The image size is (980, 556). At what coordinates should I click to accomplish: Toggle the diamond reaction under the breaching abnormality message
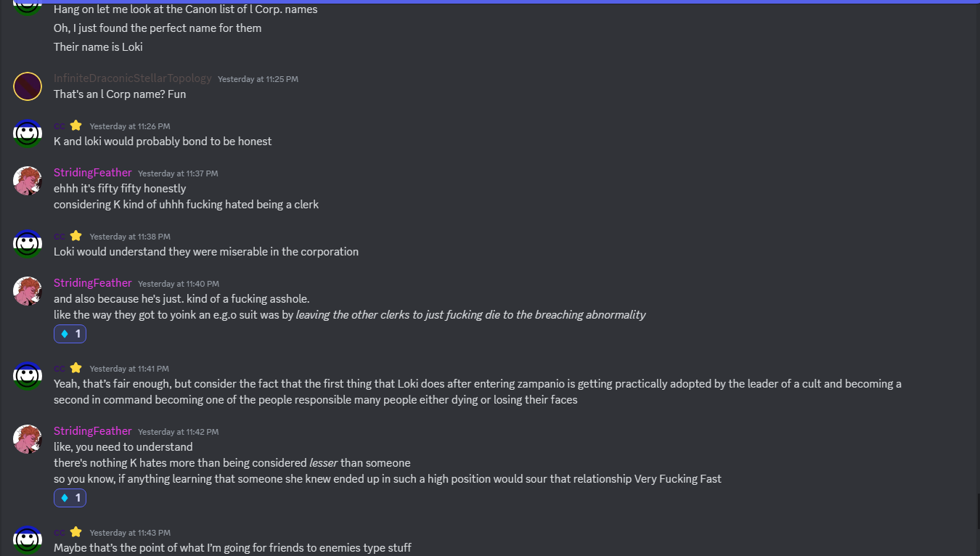70,334
